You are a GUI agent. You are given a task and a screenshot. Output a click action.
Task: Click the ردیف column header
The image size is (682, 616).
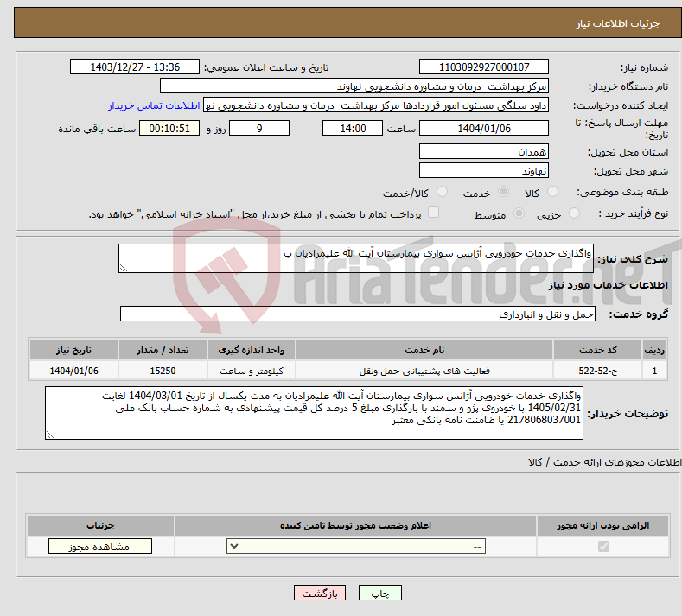[654, 350]
